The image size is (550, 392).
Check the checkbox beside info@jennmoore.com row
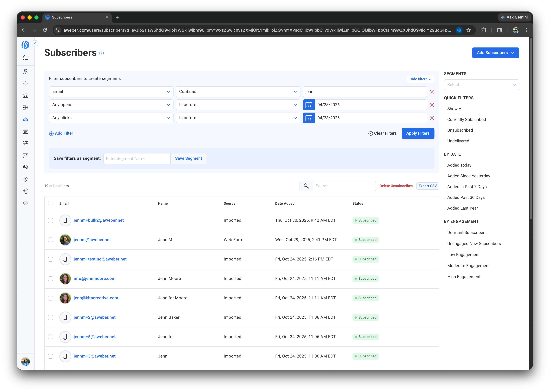click(51, 279)
